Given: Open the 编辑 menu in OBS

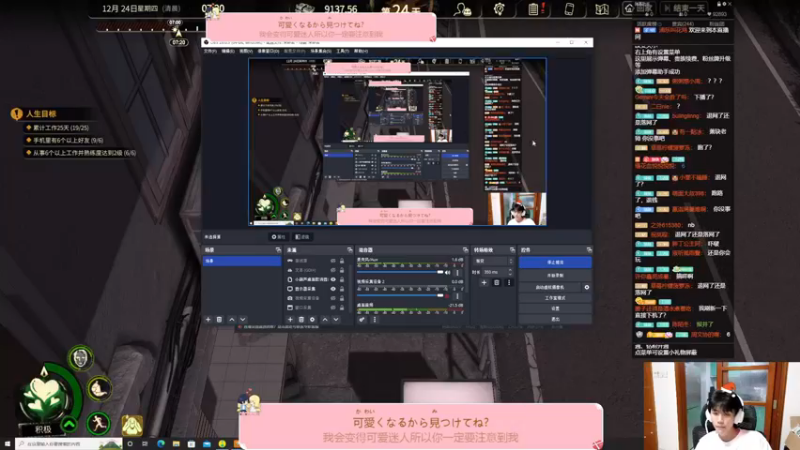Looking at the screenshot, I should [228, 51].
